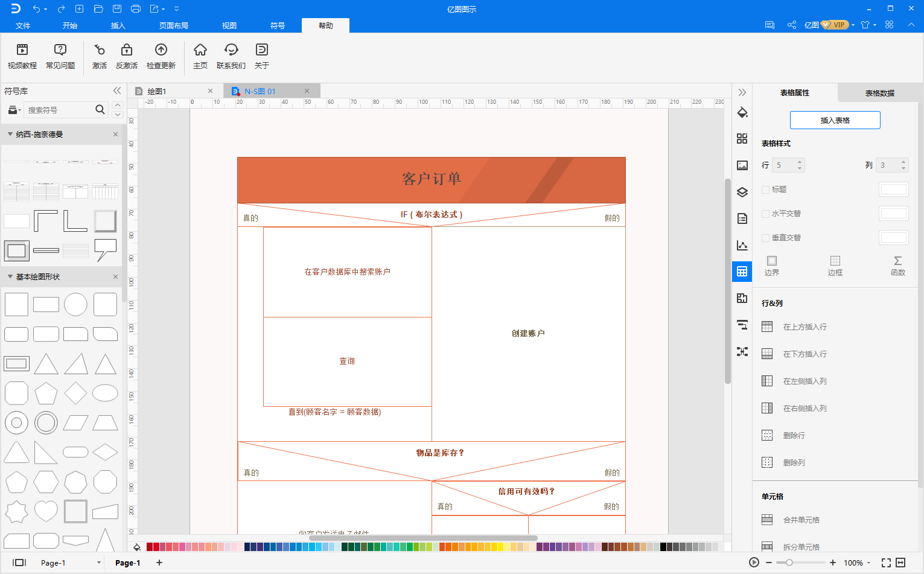Screen dimensions: 924x574
Task: Check for updates with 检查更新
Action: [x=161, y=57]
